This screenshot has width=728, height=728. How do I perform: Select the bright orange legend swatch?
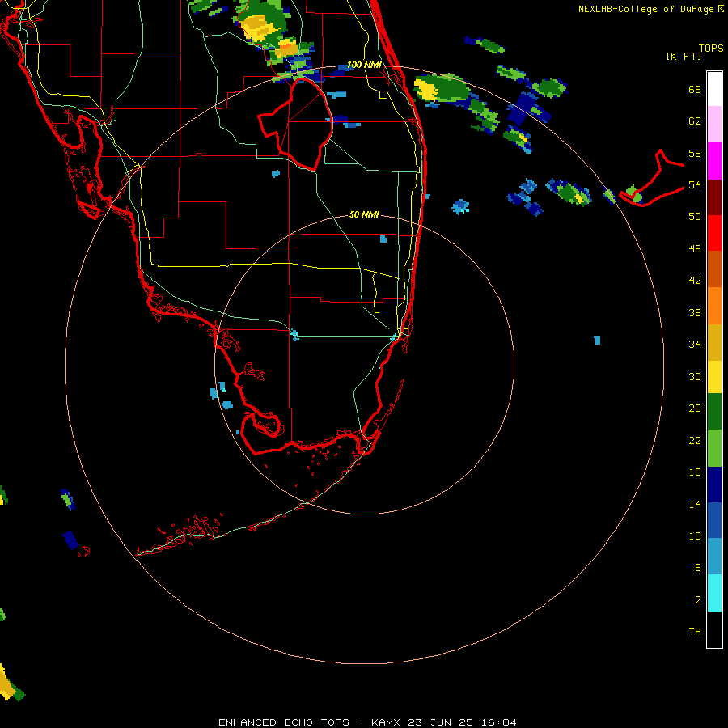coord(714,306)
